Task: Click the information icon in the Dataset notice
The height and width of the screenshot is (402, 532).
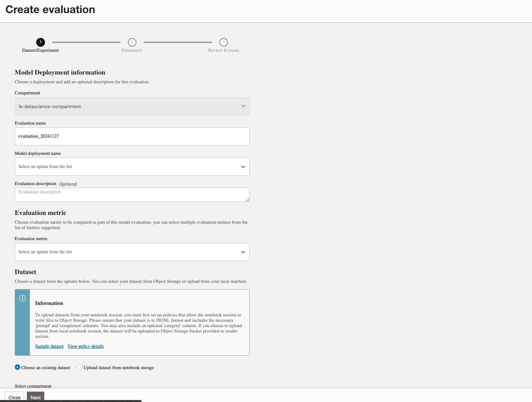Action: pos(22,298)
